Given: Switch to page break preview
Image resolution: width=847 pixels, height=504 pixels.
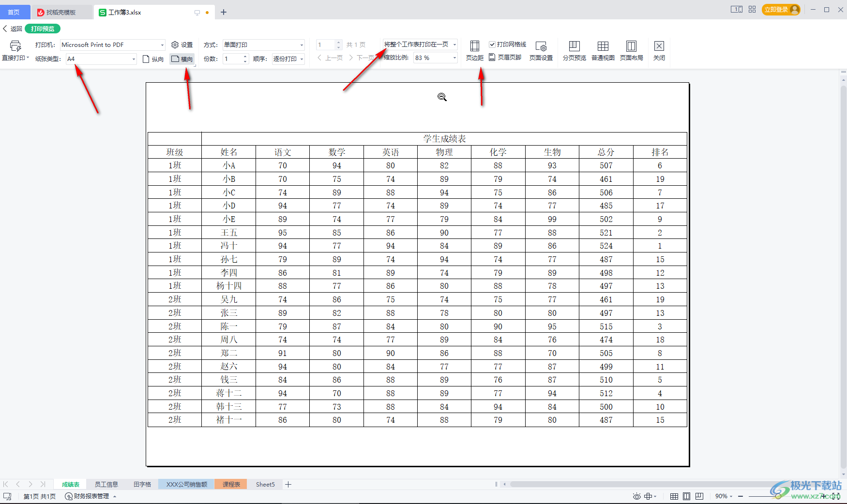Looking at the screenshot, I should click(575, 50).
